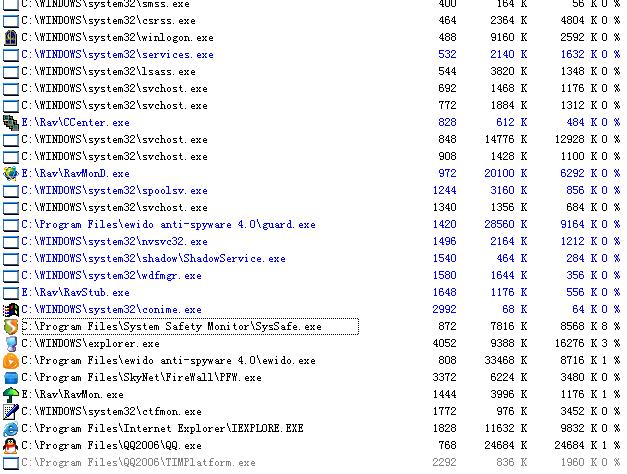Viewport: 627px width, 474px height.
Task: Click memory value 20100 K
Action: point(506,174)
